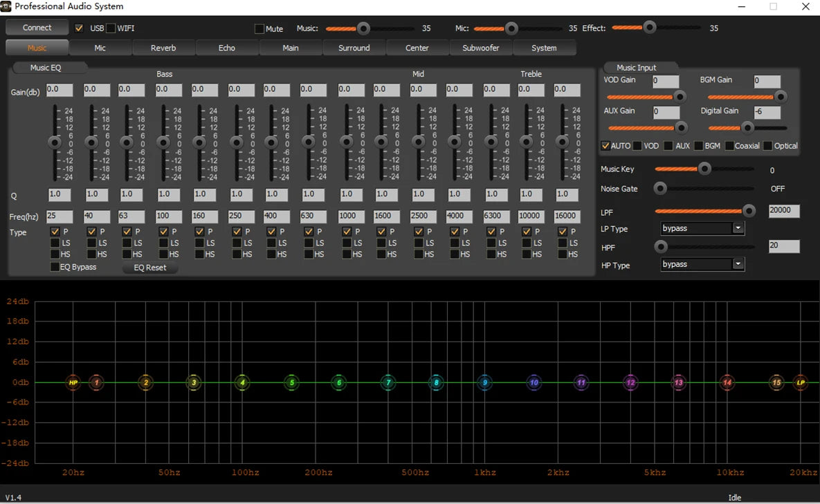Select the Optical input checkbox

click(767, 146)
